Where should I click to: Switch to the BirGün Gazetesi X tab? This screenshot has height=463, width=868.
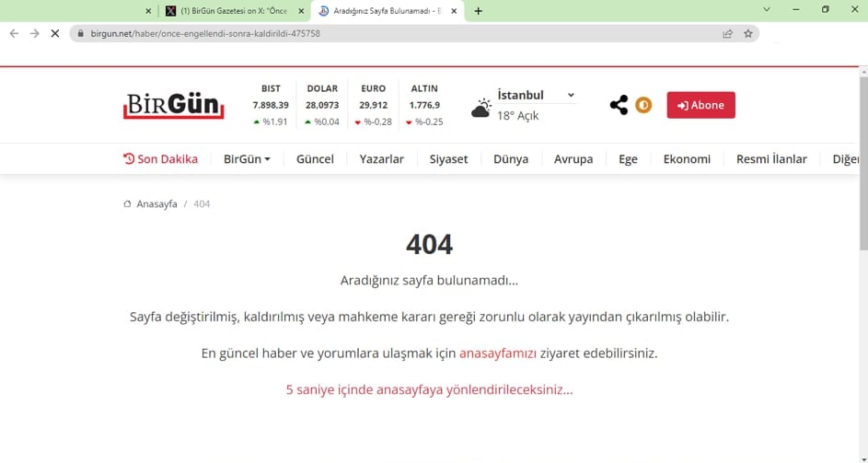pos(233,11)
